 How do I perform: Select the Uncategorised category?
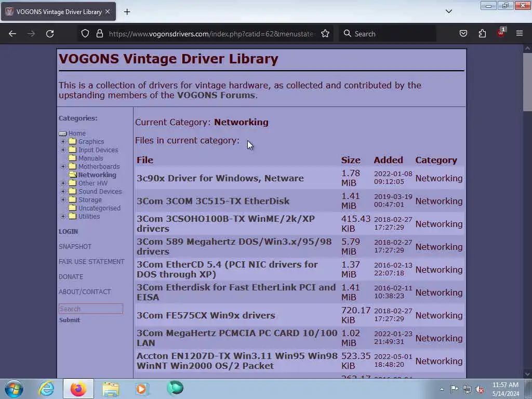point(99,208)
